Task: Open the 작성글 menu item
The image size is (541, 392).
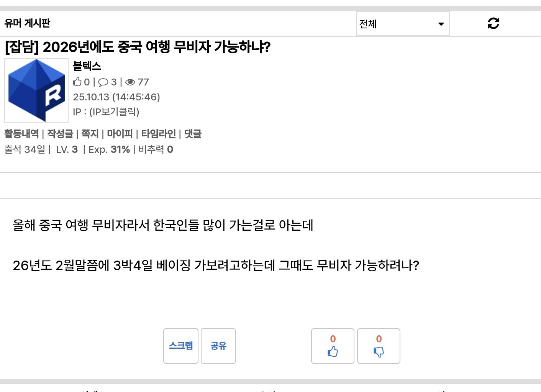Action: 60,134
